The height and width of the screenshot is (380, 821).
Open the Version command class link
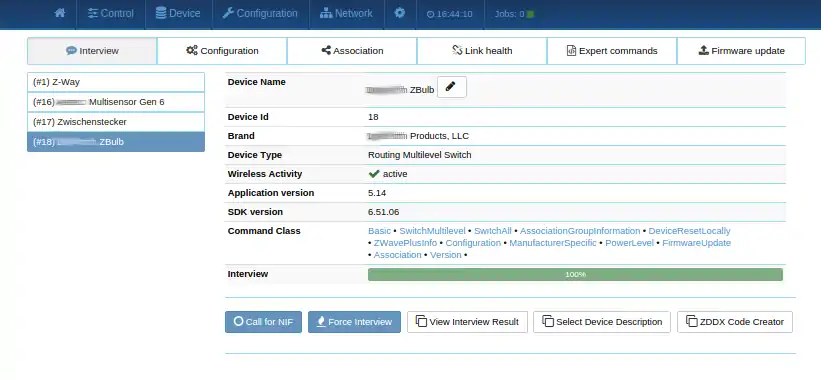point(446,255)
